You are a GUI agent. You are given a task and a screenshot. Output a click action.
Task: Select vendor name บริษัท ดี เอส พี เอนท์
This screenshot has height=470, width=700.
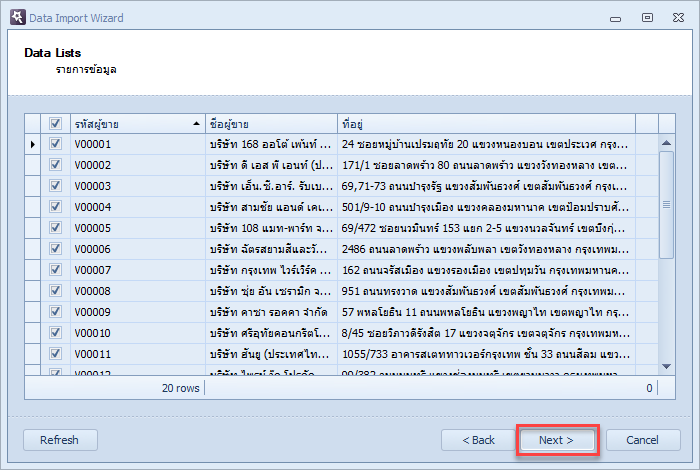(x=271, y=165)
